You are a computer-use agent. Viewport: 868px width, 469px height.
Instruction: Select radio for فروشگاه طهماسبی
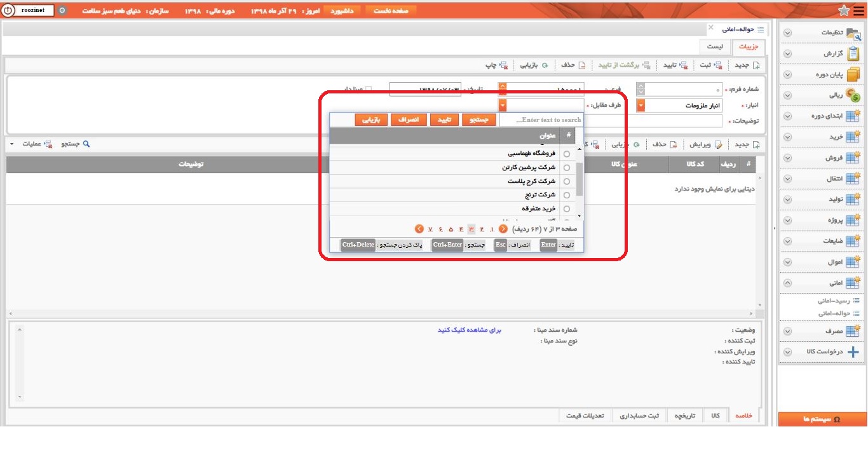tap(567, 154)
